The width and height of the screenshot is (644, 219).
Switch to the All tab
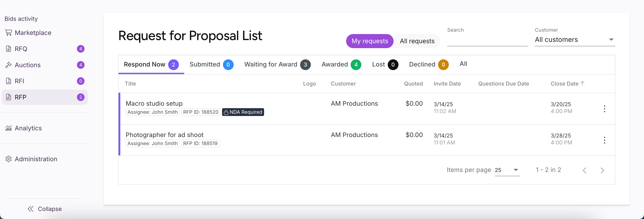[x=463, y=64]
